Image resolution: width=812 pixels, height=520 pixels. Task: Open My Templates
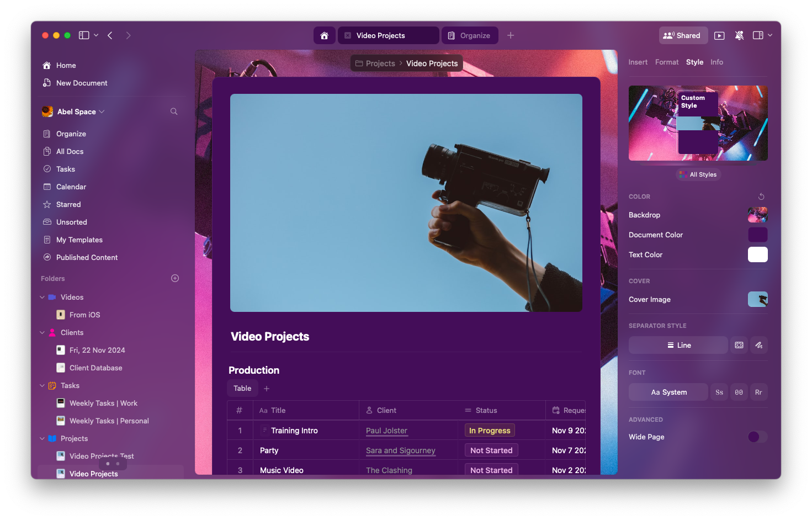79,240
